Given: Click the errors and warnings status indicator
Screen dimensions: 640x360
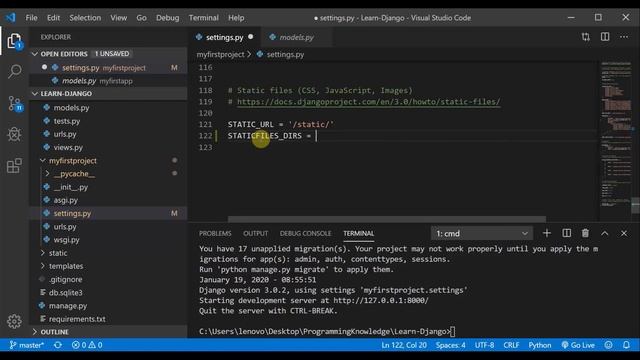Looking at the screenshot, I should (87, 345).
